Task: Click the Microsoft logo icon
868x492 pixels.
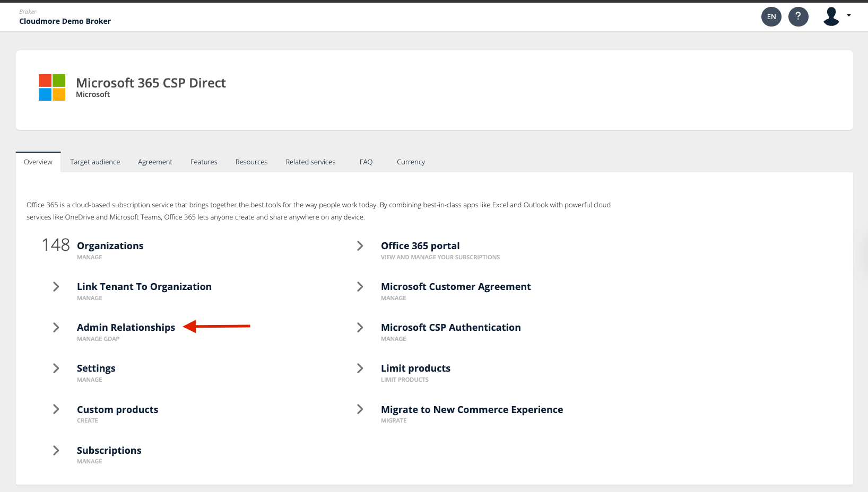Action: pyautogui.click(x=52, y=87)
